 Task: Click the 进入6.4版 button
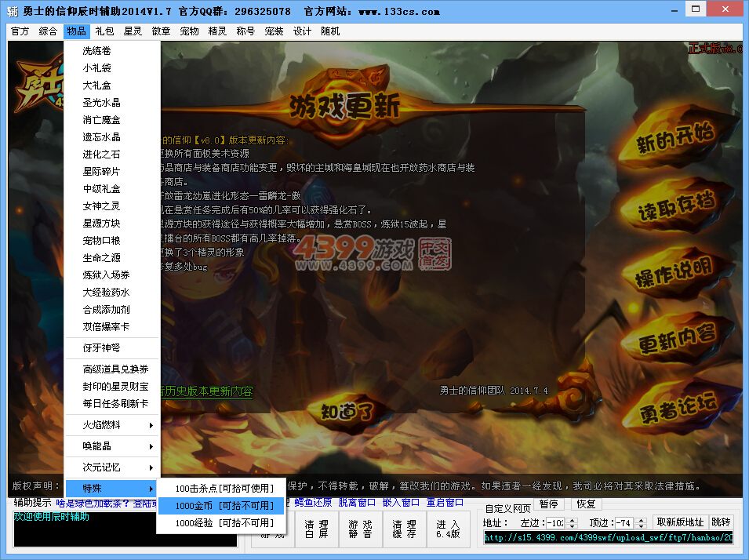[449, 529]
